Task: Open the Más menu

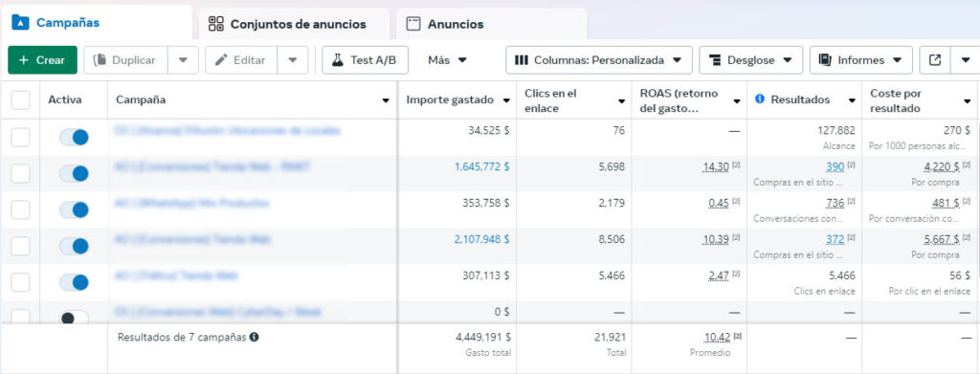Action: coord(448,60)
